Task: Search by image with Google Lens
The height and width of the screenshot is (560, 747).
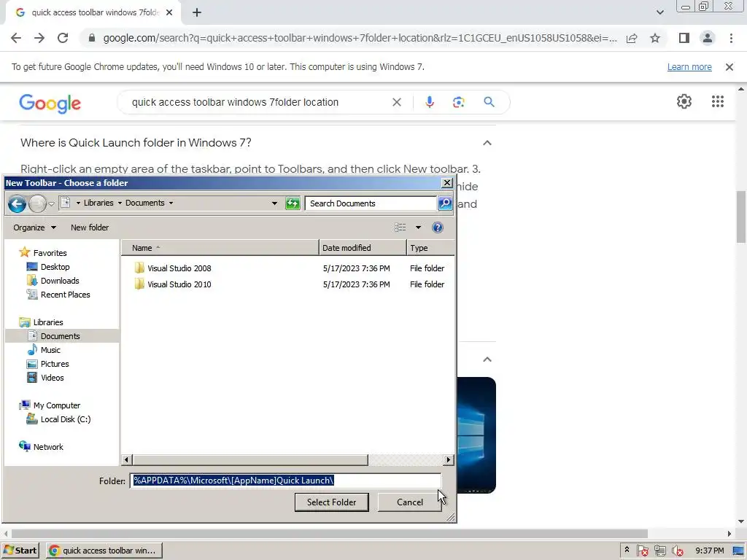Action: coord(458,102)
